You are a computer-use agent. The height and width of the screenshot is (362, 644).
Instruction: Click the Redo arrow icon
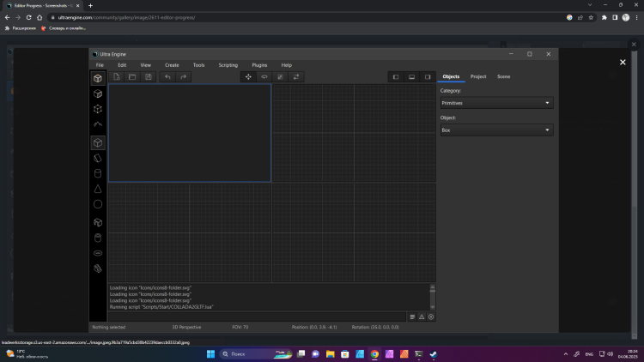click(184, 77)
